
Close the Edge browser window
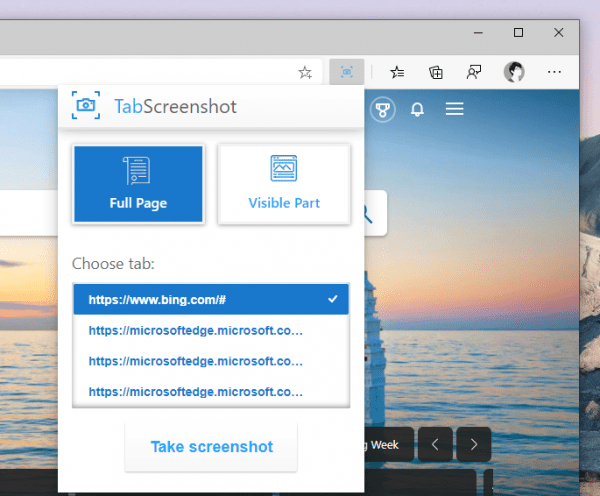[x=558, y=33]
